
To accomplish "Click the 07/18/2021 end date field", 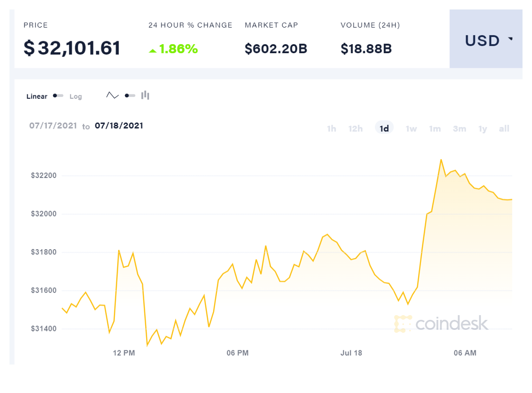I will pyautogui.click(x=119, y=126).
